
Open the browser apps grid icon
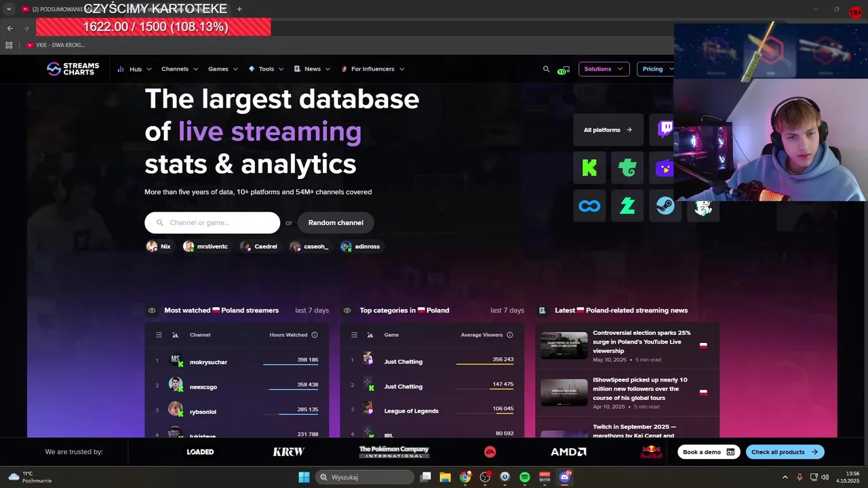pos(9,45)
